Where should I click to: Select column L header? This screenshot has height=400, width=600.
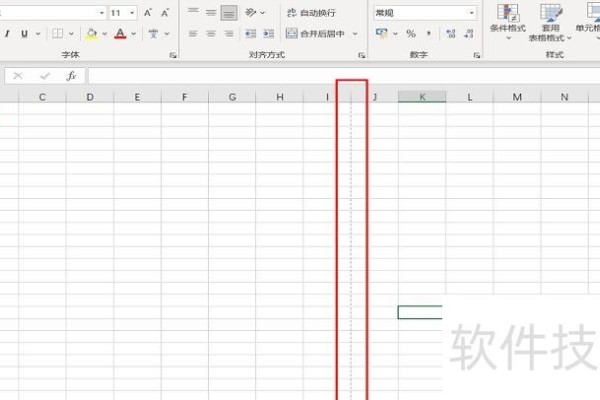470,97
